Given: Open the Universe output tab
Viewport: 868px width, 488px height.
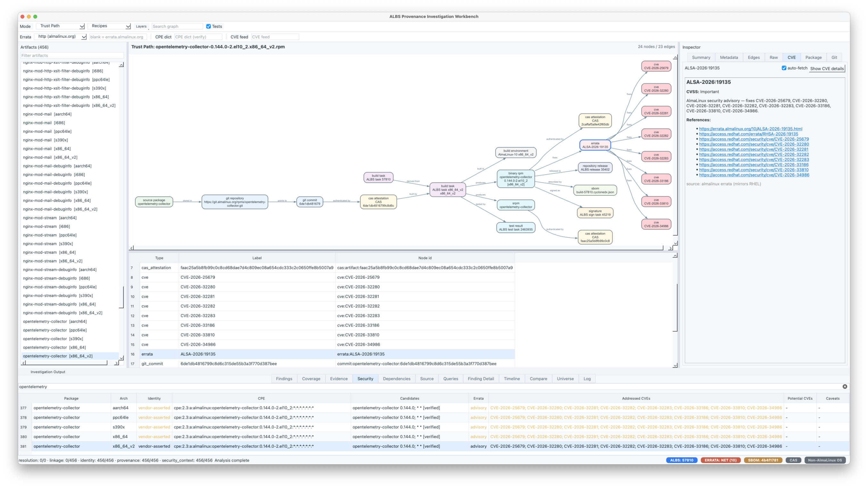Looking at the screenshot, I should coord(565,379).
